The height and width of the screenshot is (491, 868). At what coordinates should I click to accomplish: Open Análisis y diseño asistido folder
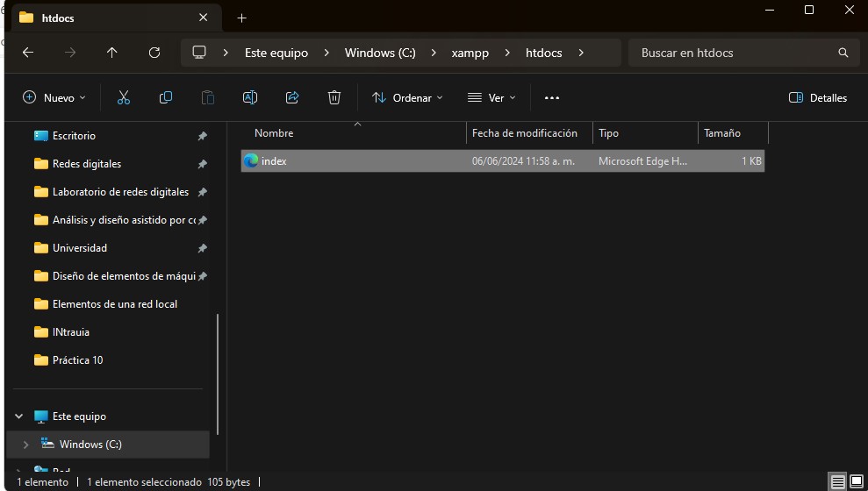coord(124,220)
